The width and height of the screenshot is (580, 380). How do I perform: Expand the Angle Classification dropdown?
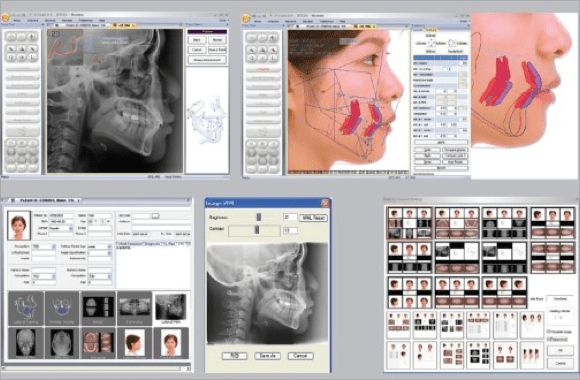(x=100, y=253)
